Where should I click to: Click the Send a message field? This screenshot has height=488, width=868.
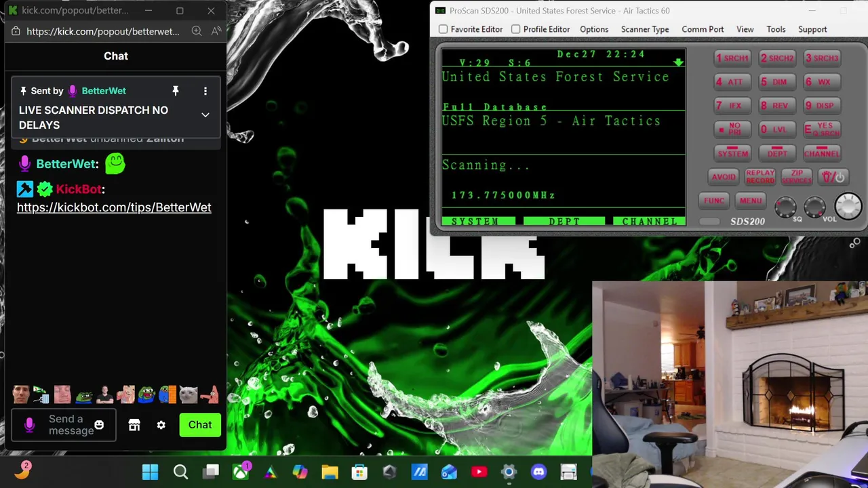(64, 425)
